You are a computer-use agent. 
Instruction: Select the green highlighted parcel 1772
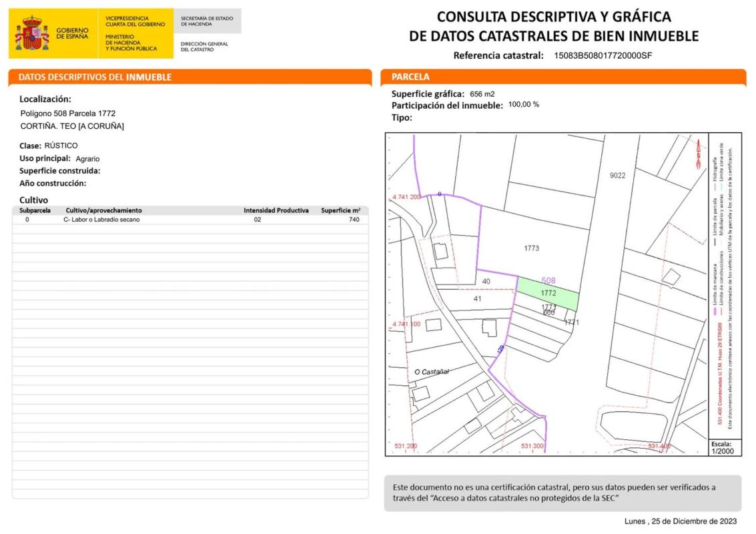click(x=548, y=294)
